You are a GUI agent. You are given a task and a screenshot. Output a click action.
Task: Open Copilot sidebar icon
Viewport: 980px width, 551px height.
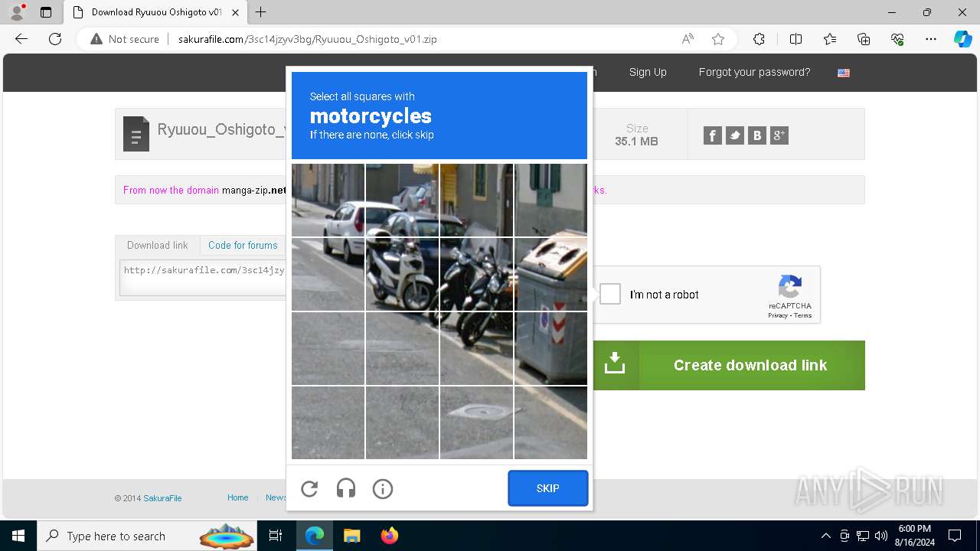963,39
